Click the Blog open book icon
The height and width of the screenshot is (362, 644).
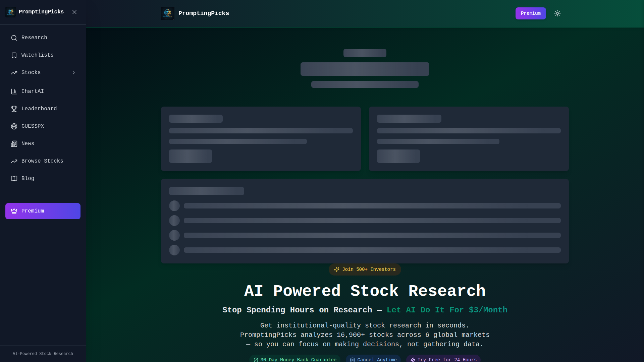(x=14, y=179)
